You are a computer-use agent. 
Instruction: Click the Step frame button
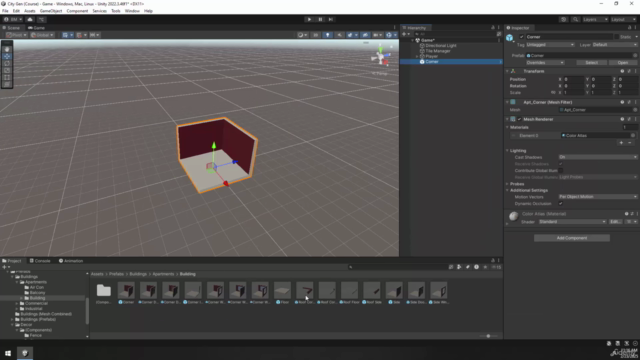point(331,19)
